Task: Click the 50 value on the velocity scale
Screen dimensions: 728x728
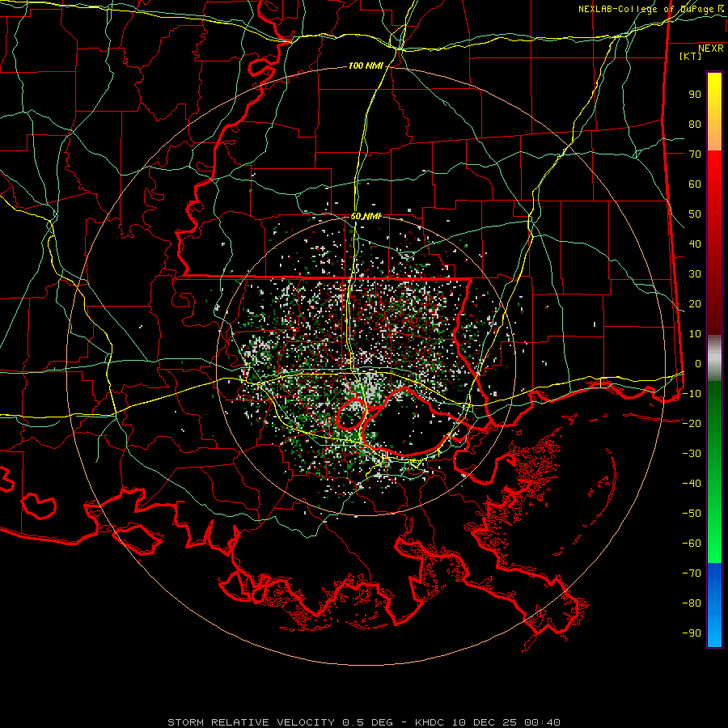Action: [695, 214]
